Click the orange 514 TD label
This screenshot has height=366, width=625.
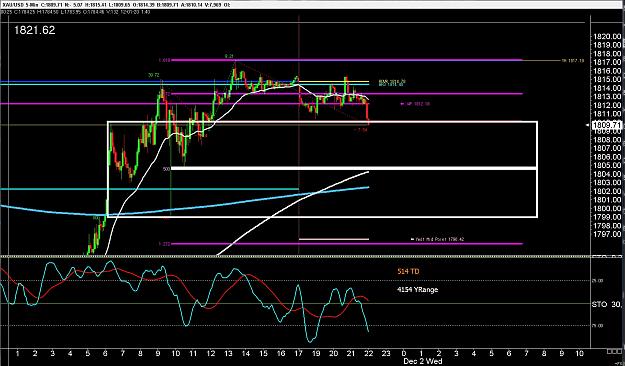[408, 272]
